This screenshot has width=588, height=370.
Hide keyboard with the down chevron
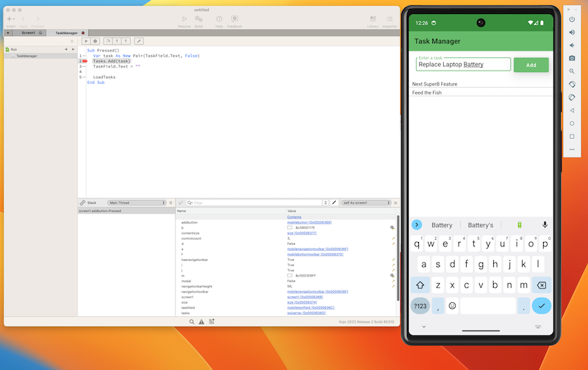[424, 327]
